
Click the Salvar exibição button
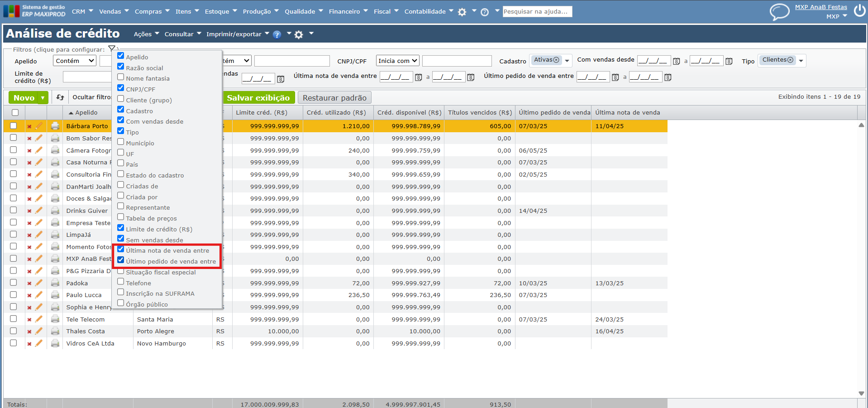coord(258,98)
